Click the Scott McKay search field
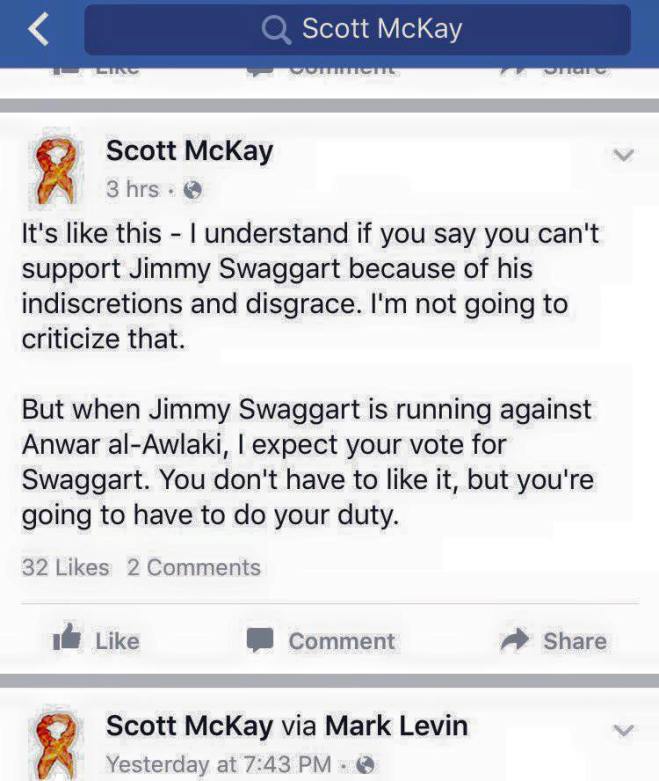 tap(357, 30)
